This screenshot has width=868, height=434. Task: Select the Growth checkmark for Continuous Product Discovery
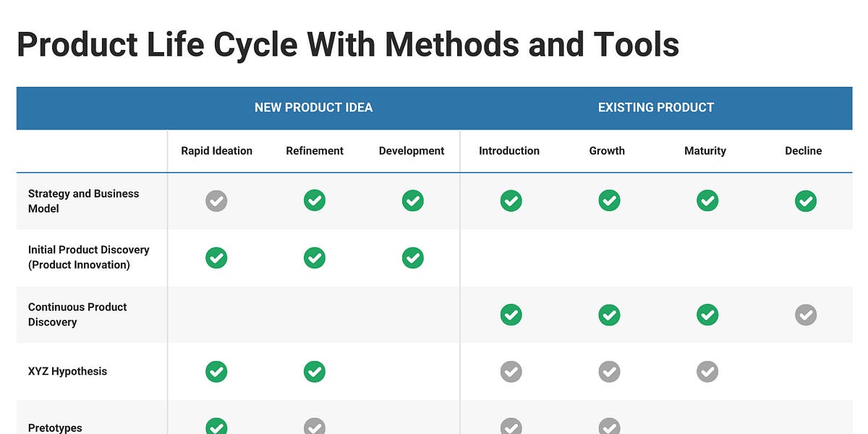[609, 315]
